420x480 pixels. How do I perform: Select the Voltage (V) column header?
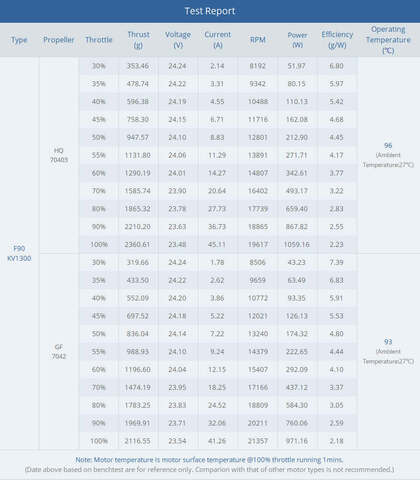178,40
